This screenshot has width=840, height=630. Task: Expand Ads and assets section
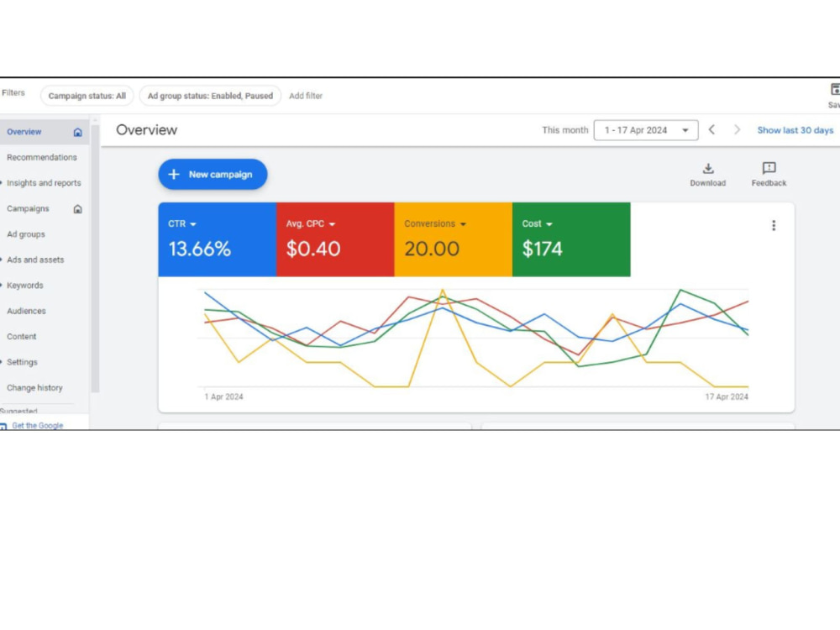2,260
